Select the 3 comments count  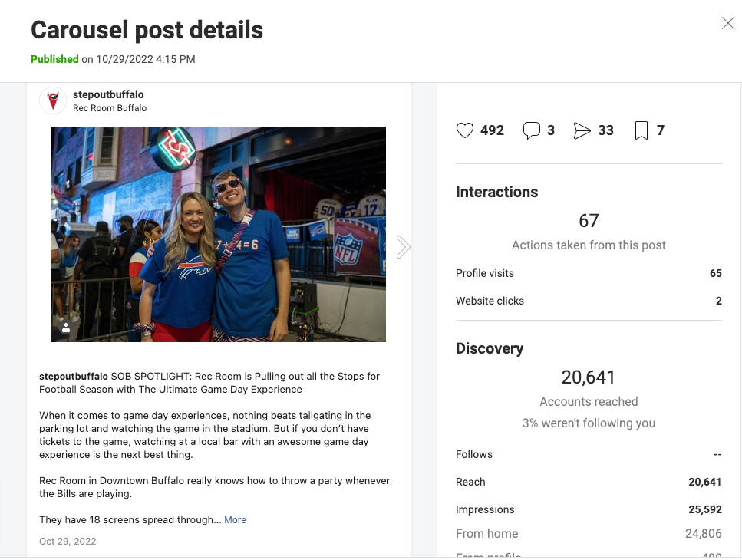(x=551, y=130)
